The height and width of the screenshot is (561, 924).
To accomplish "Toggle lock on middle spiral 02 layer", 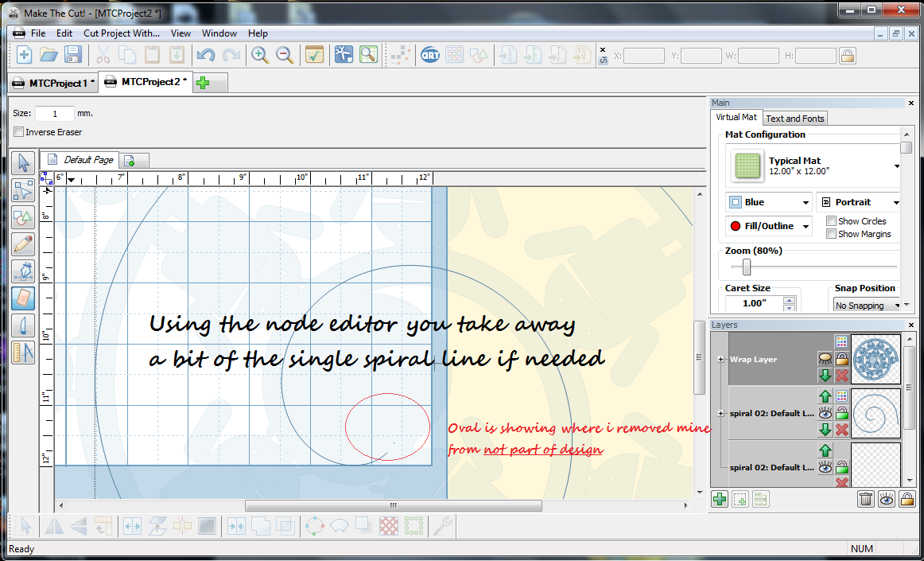I will (841, 413).
